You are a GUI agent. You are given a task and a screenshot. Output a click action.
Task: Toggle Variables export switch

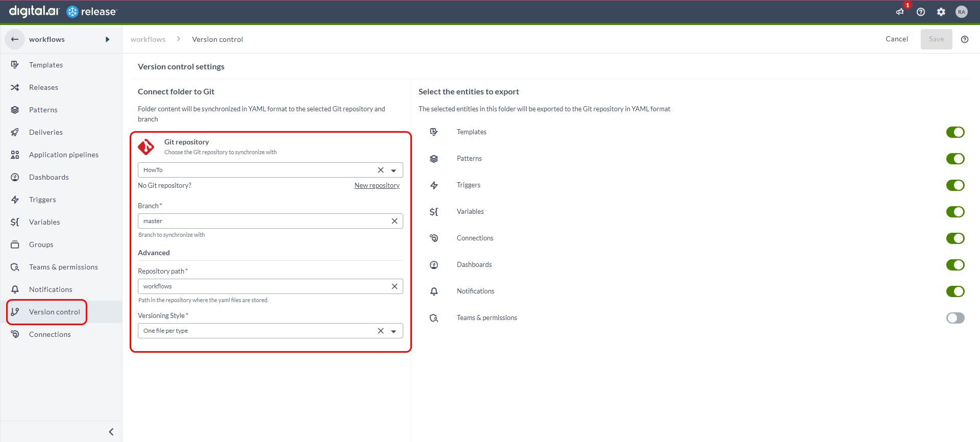pos(955,212)
